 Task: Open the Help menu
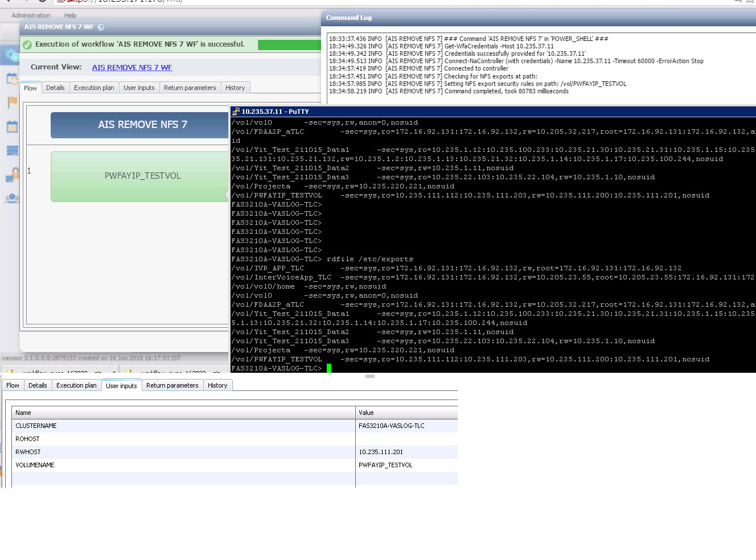(70, 15)
